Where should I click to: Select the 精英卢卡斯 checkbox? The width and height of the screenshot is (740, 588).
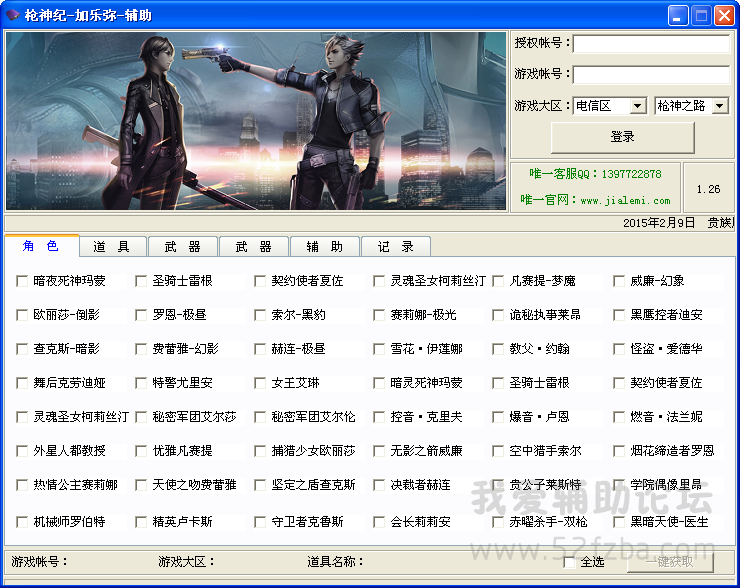point(141,522)
